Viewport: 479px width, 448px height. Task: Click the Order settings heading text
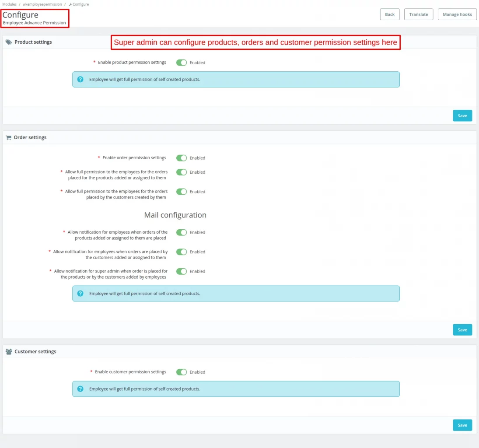click(30, 137)
